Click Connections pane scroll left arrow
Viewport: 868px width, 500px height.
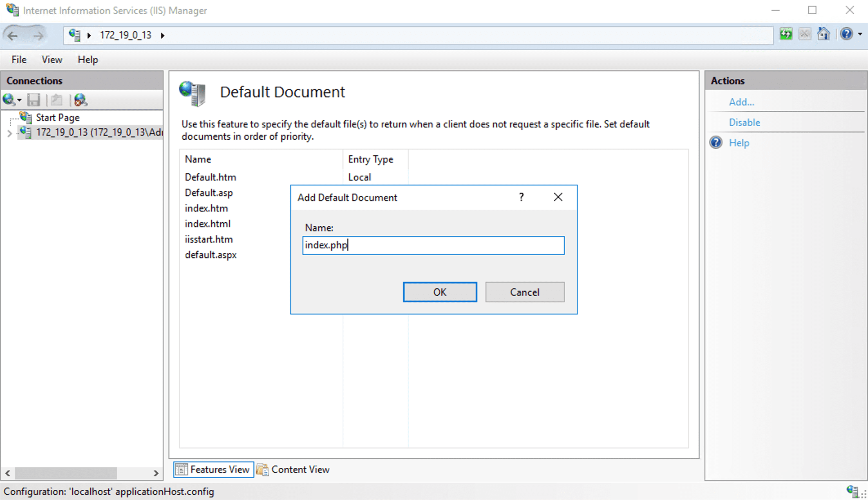click(x=8, y=473)
